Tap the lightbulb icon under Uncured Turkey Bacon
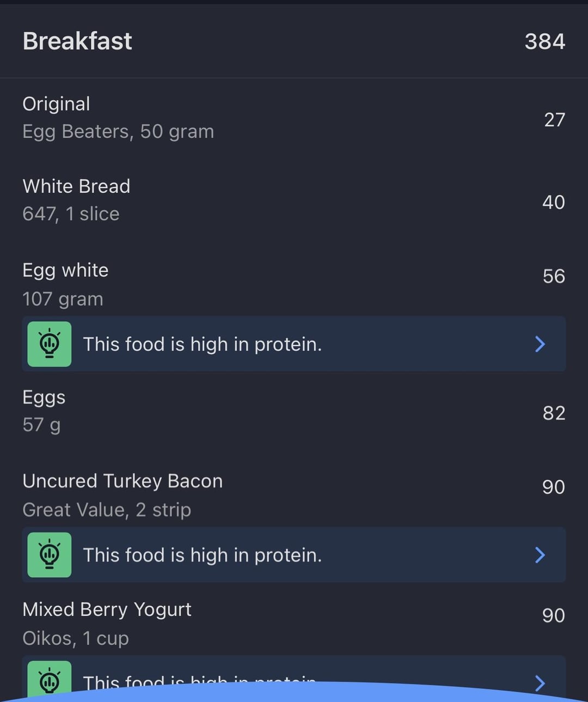Image resolution: width=588 pixels, height=702 pixels. tap(50, 554)
